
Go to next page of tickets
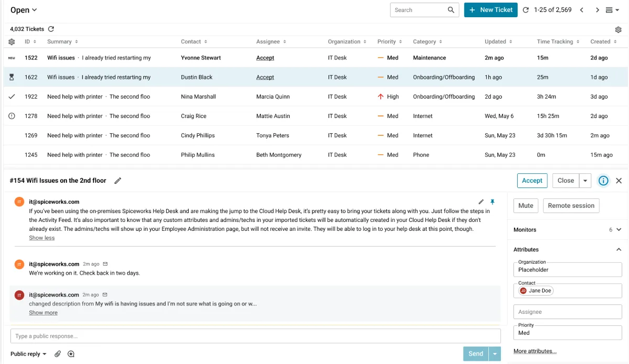597,10
